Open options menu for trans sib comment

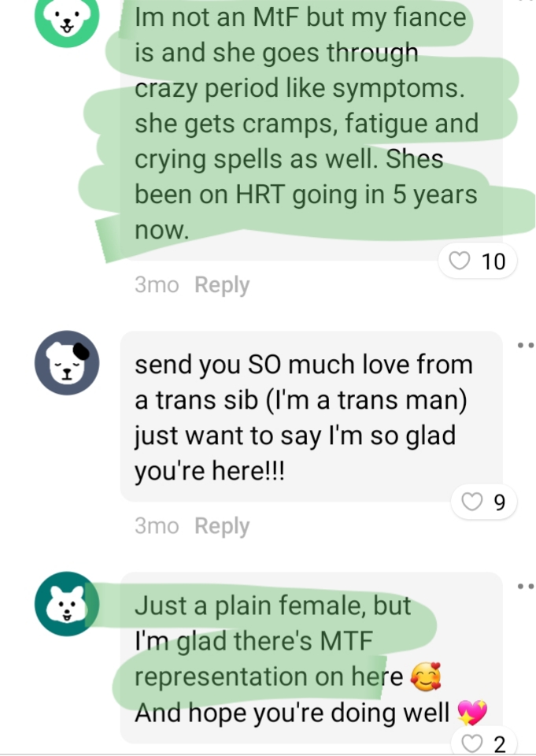pyautogui.click(x=526, y=345)
